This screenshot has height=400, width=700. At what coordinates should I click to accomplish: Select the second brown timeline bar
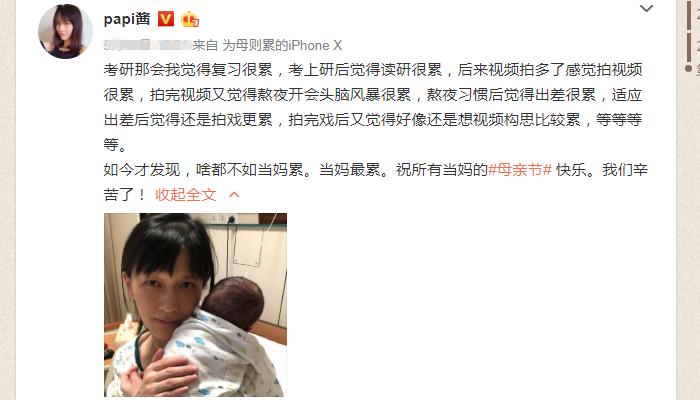point(689,48)
